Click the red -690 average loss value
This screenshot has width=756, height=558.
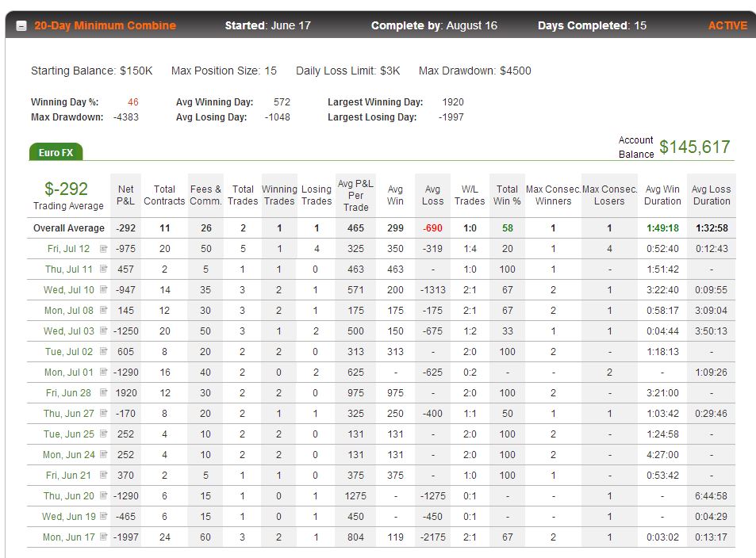point(432,228)
